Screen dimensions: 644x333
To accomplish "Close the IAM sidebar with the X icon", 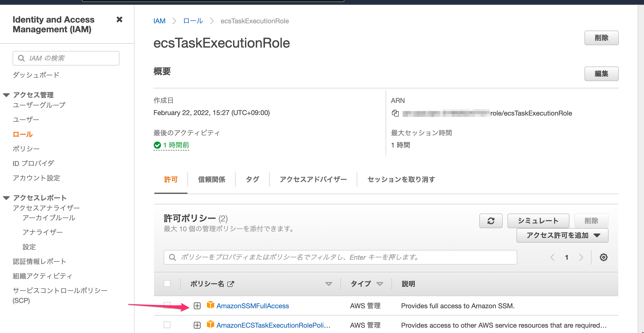I will 120,19.
